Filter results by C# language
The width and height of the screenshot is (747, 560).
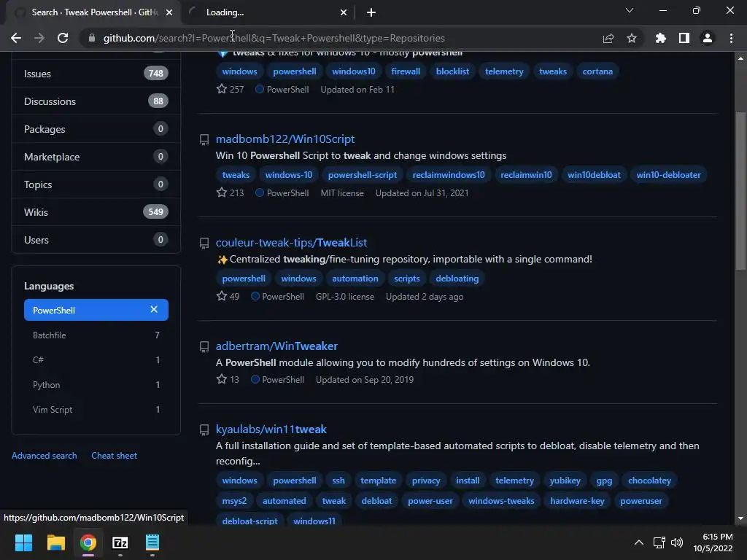tap(96, 360)
